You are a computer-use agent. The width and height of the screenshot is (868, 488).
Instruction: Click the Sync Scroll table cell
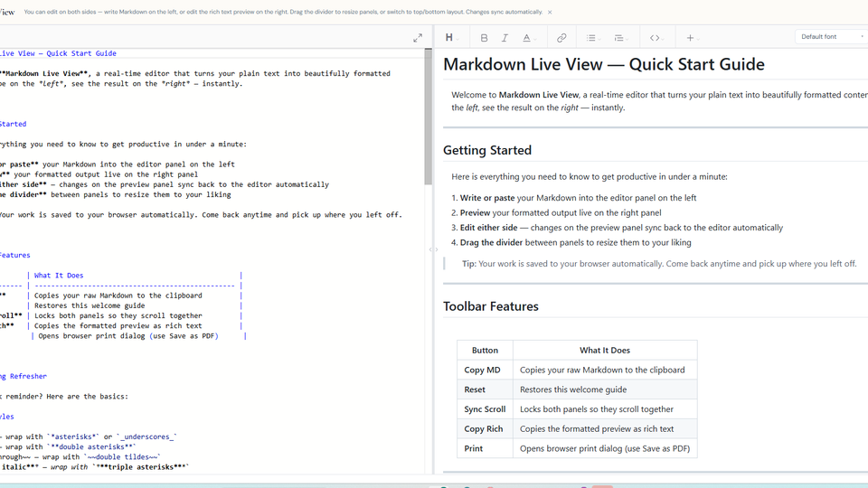(485, 409)
